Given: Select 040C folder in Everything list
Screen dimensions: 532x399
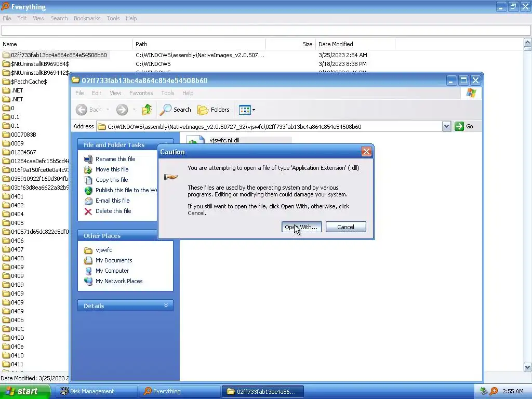Looking at the screenshot, I should tap(17, 329).
